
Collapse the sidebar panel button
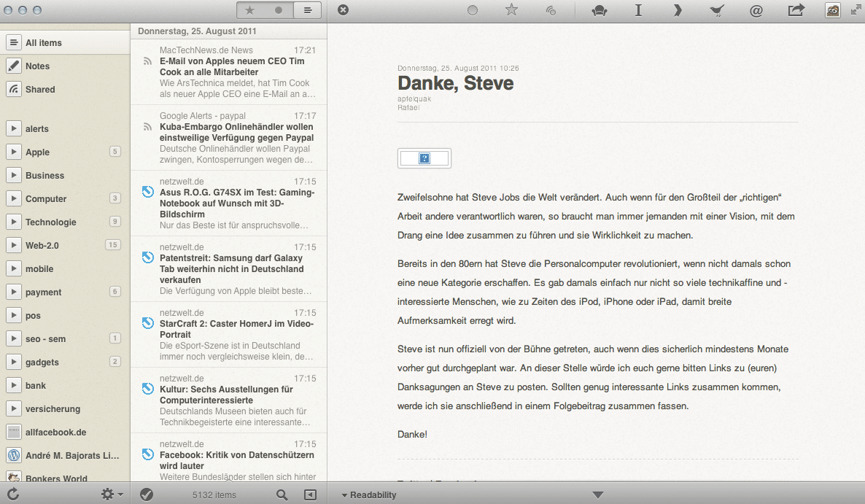[311, 495]
